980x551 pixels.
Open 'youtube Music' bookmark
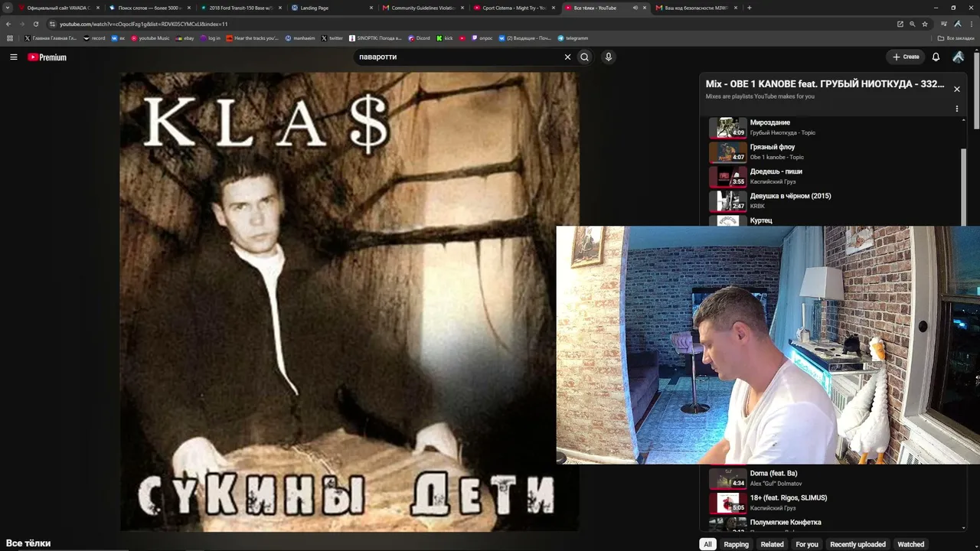tap(150, 37)
